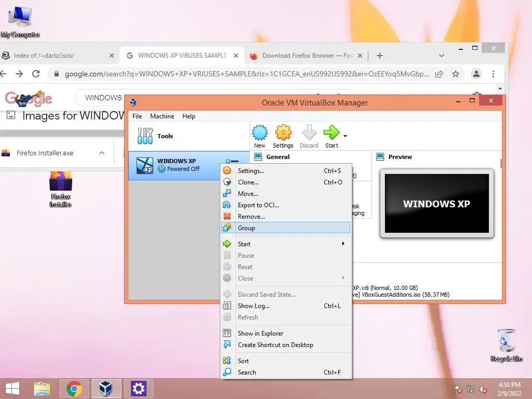Open the My Computer desktop icon

pyautogui.click(x=20, y=22)
